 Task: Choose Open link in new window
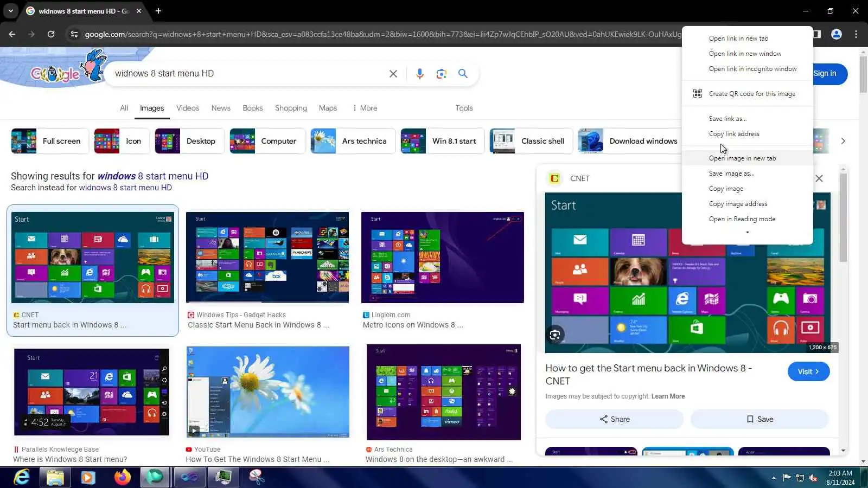pos(748,54)
